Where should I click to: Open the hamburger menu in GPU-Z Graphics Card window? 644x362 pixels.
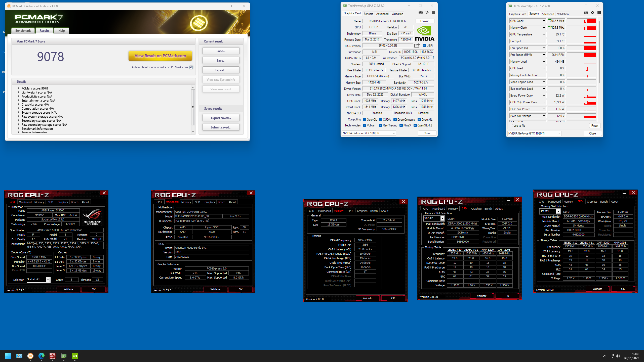[433, 12]
